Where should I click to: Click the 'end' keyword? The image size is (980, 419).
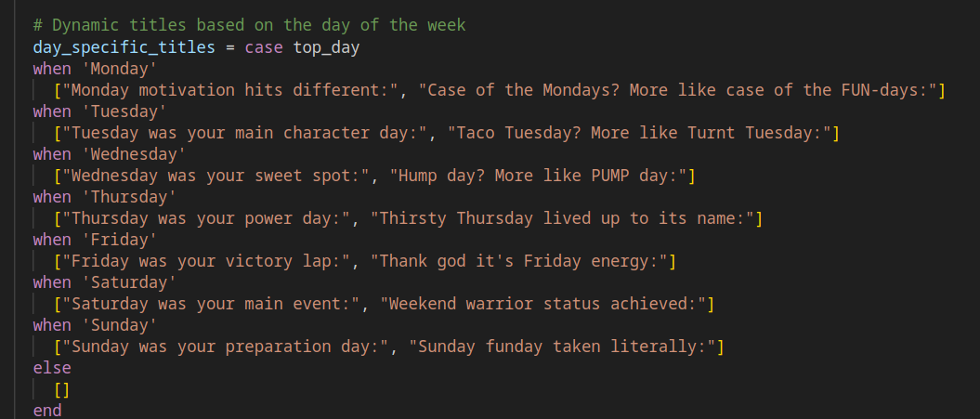point(47,411)
